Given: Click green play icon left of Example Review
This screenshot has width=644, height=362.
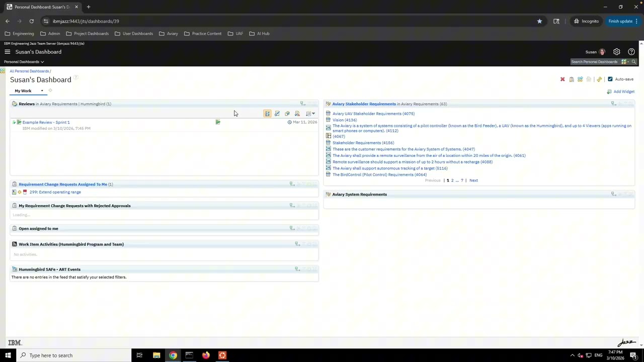Looking at the screenshot, I should click(19, 122).
